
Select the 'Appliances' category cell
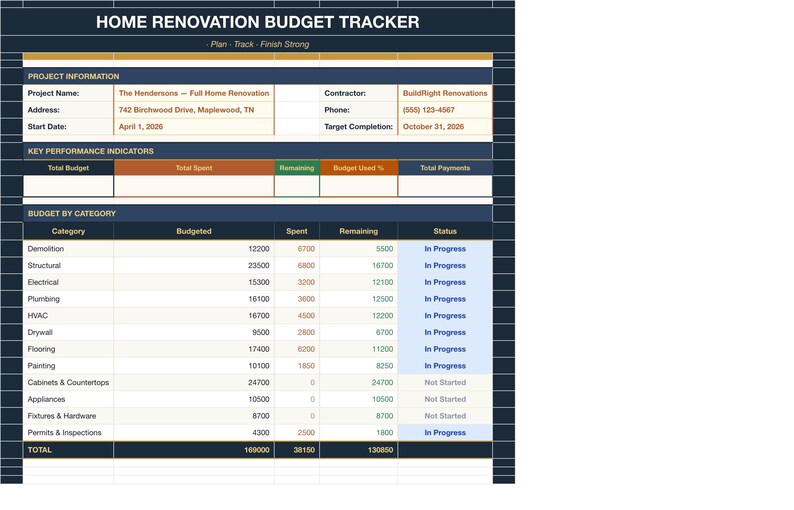[x=68, y=399]
